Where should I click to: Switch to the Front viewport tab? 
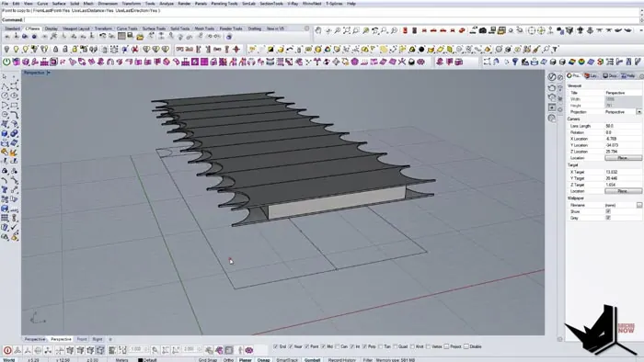82,339
